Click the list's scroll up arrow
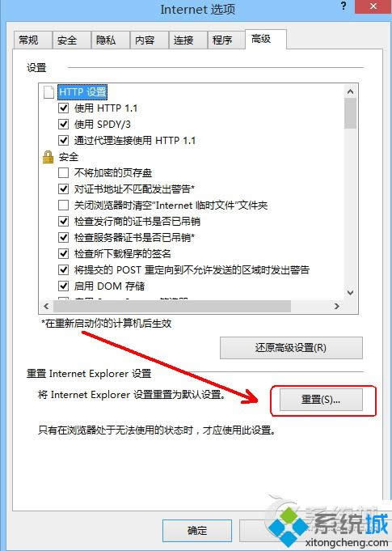Viewport: 392px width, 551px height. click(350, 91)
